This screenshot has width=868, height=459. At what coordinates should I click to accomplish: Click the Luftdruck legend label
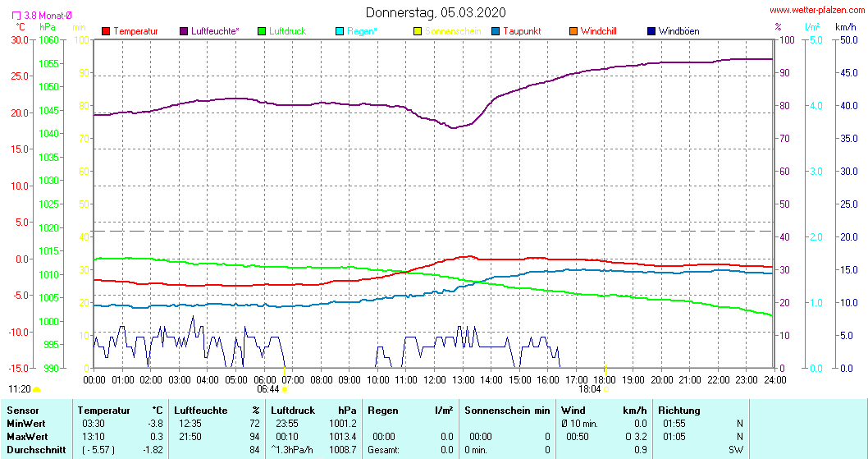287,31
